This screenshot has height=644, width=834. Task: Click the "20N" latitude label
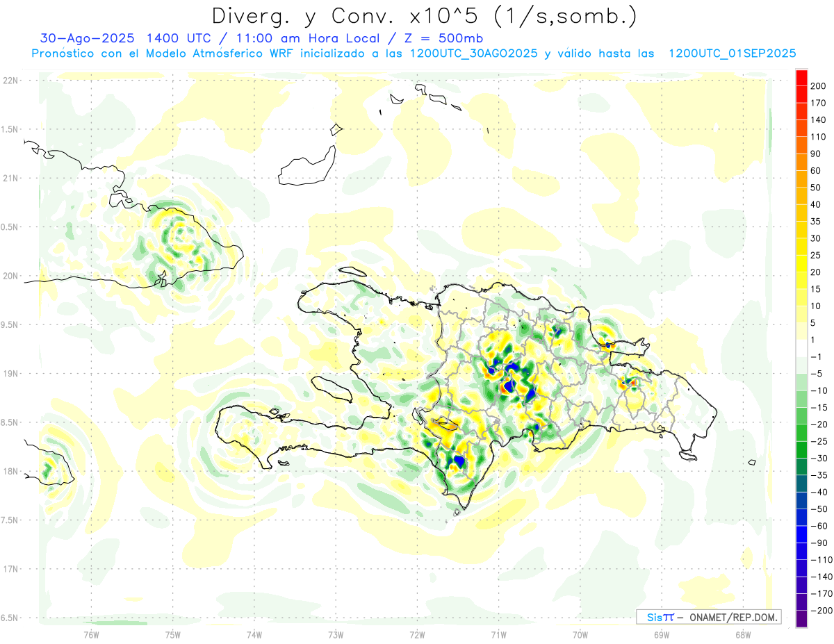point(10,276)
